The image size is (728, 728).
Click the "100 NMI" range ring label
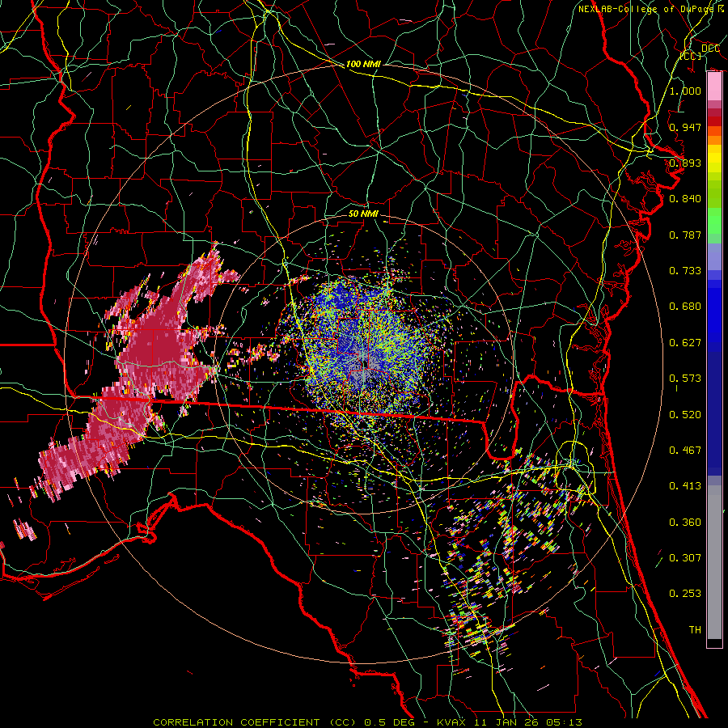coord(363,64)
